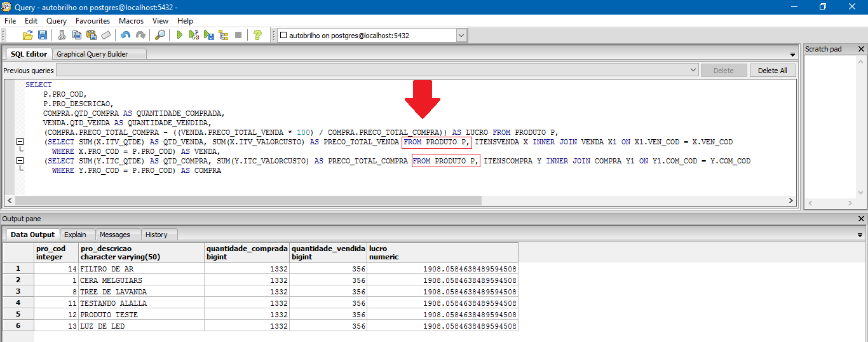
Task: Open the Edit menu
Action: click(x=31, y=21)
